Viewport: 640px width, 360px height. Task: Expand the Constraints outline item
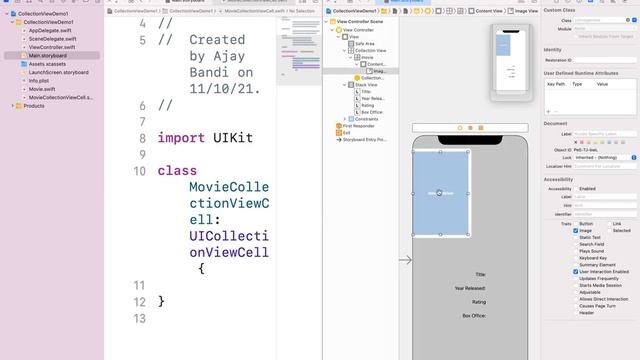pyautogui.click(x=344, y=119)
